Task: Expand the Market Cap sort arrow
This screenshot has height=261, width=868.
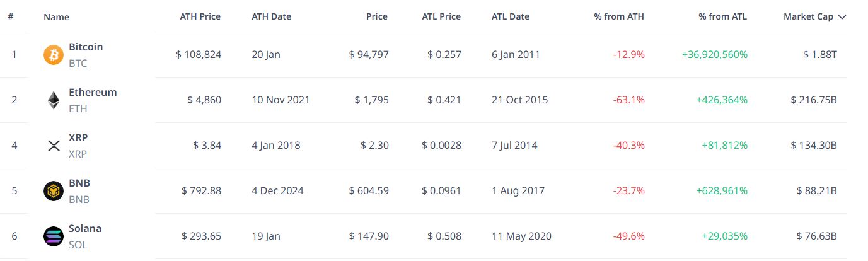Action: (842, 17)
